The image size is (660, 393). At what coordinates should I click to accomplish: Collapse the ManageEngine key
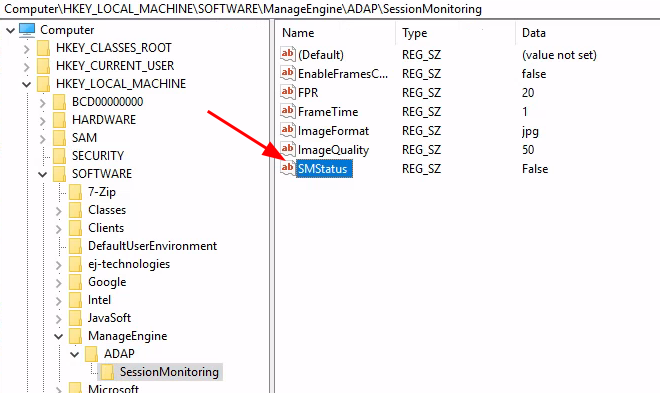click(x=59, y=337)
